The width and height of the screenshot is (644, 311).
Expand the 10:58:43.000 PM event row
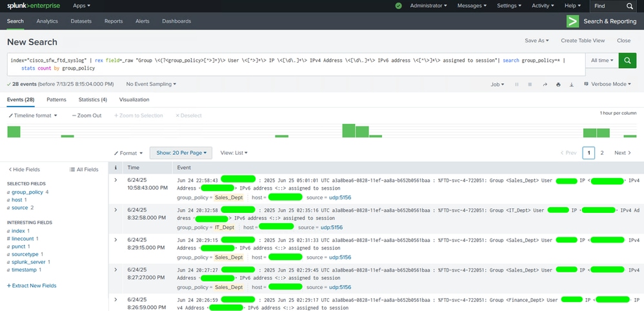[116, 180]
